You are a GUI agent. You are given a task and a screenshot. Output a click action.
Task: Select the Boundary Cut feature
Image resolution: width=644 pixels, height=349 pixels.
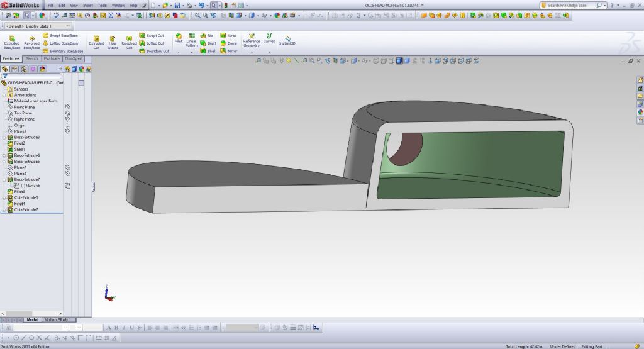point(154,51)
